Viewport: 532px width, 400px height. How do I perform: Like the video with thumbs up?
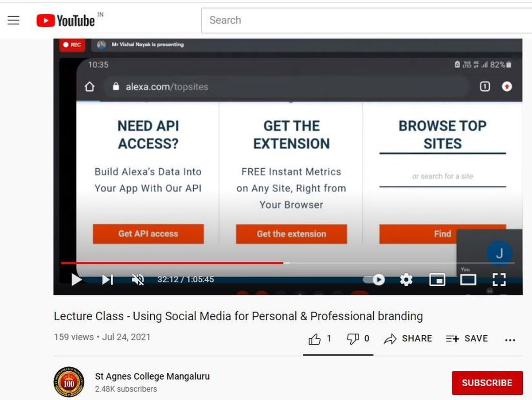tap(320, 339)
